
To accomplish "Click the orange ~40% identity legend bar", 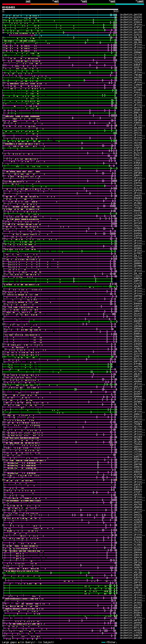I will (45, 4).
